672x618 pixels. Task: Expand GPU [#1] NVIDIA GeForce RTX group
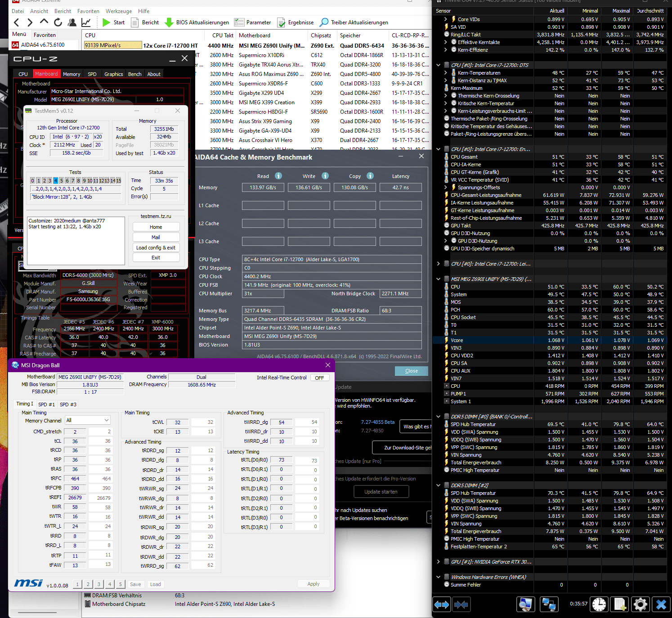(439, 562)
